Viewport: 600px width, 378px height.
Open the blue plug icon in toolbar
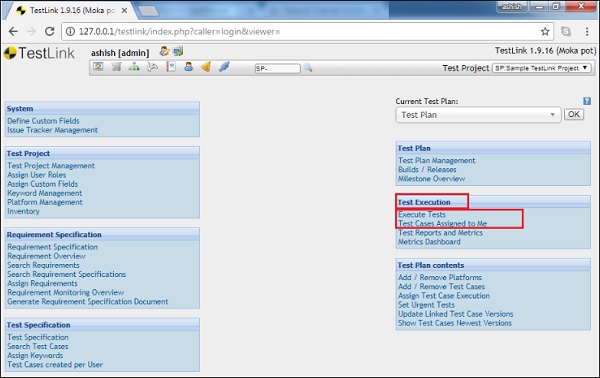[224, 67]
